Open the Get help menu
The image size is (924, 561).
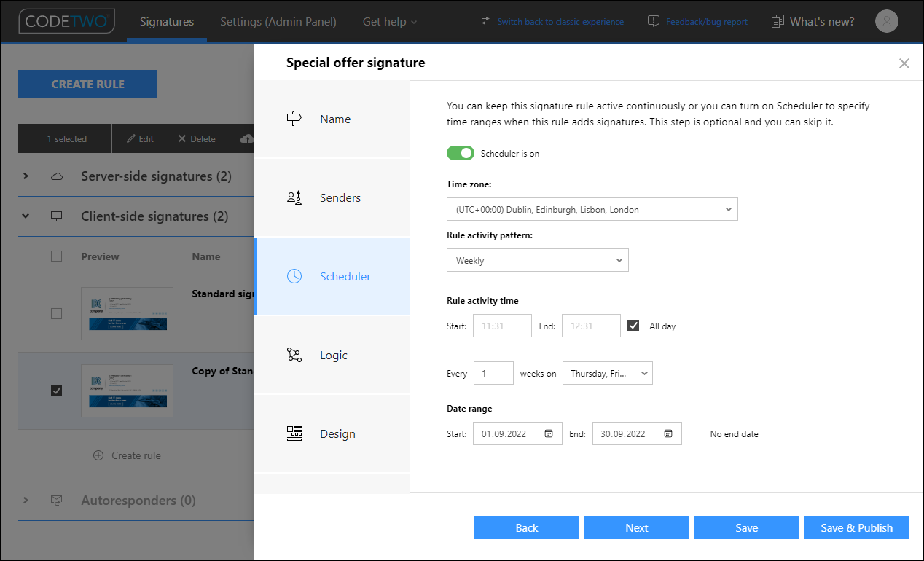tap(390, 21)
